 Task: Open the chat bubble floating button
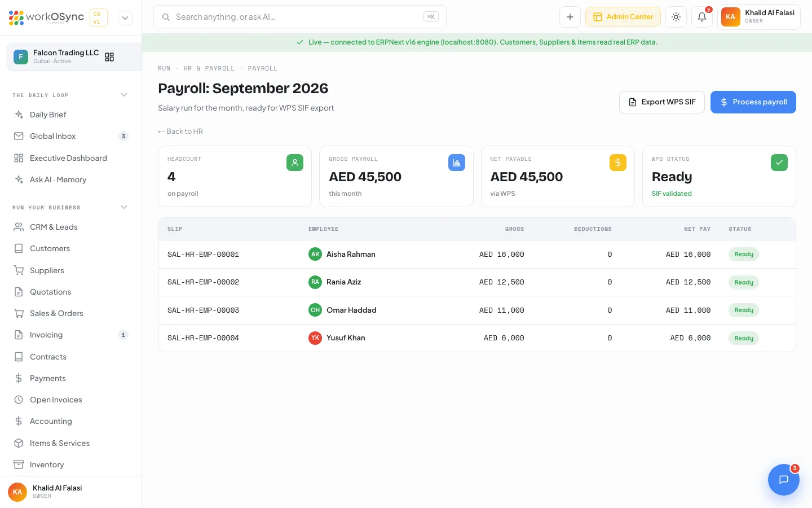click(784, 480)
